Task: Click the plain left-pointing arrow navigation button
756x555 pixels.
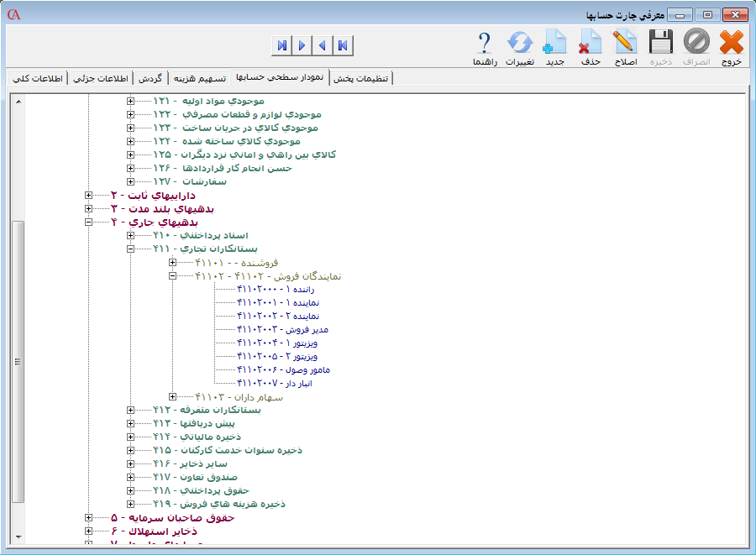Action: [323, 45]
